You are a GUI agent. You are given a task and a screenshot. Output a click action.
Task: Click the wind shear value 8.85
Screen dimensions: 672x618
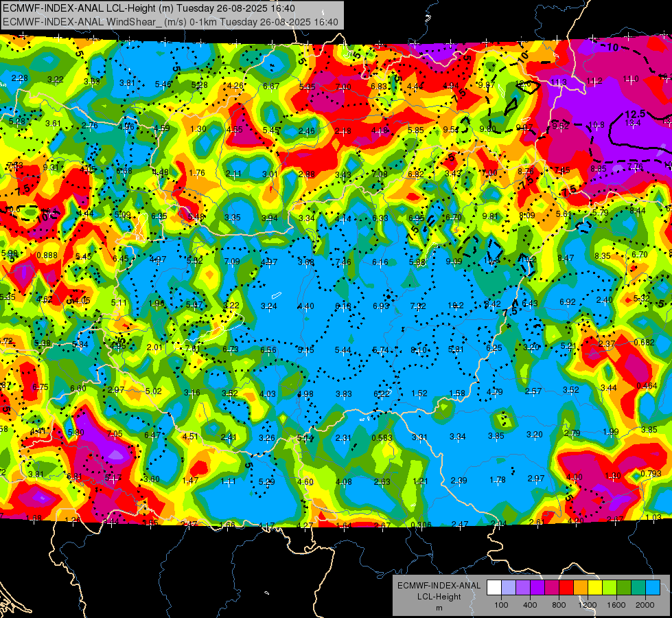click(599, 168)
